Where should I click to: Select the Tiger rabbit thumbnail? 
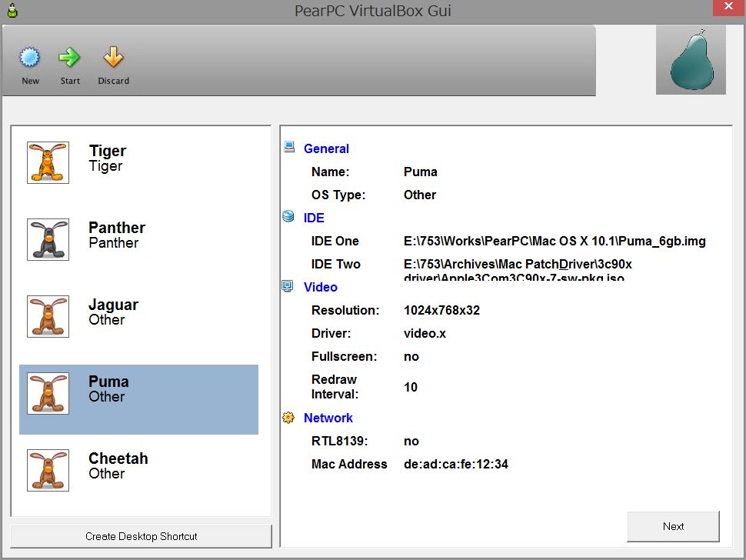[x=48, y=163]
